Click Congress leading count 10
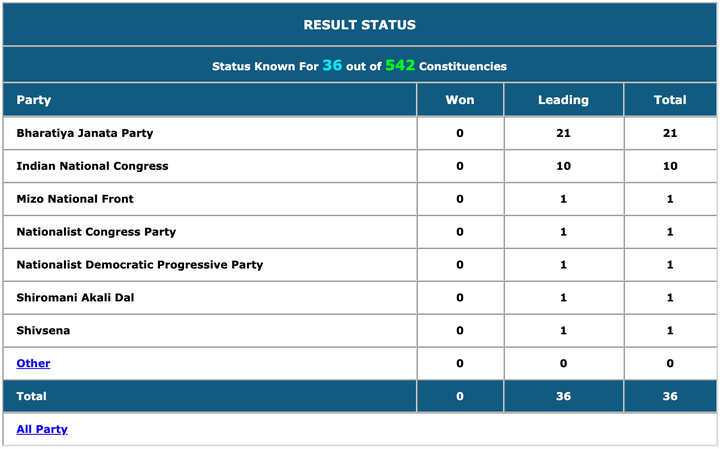 click(563, 166)
